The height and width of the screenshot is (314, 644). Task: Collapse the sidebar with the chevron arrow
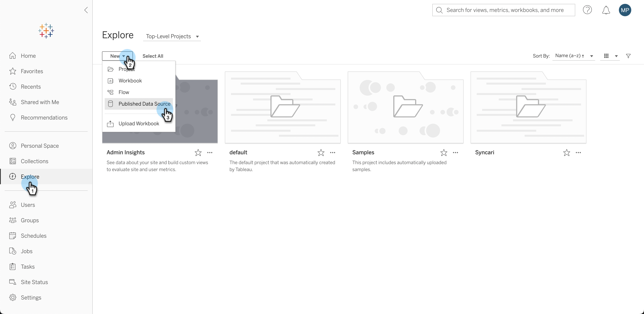pos(86,10)
